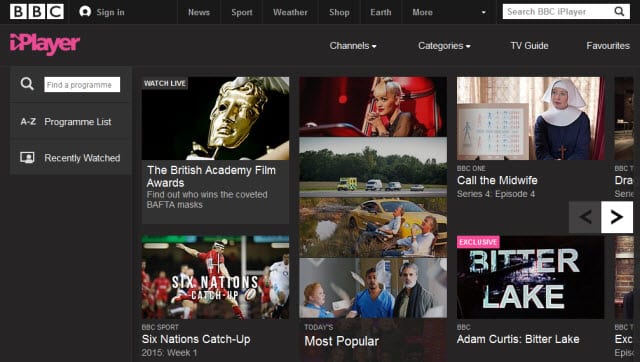Image resolution: width=640 pixels, height=362 pixels.
Task: Open Adam Curtis: Bitter Lake title
Action: (x=518, y=339)
